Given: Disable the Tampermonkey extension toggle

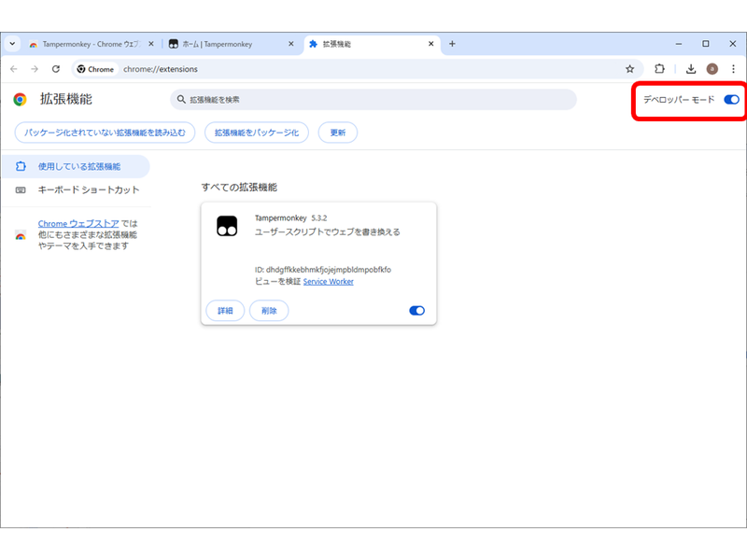Looking at the screenshot, I should click(416, 311).
